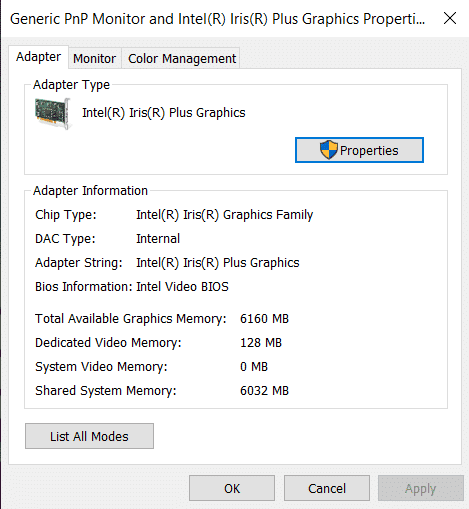Switch to the Monitor tab
Image resolution: width=469 pixels, height=509 pixels.
pos(95,58)
